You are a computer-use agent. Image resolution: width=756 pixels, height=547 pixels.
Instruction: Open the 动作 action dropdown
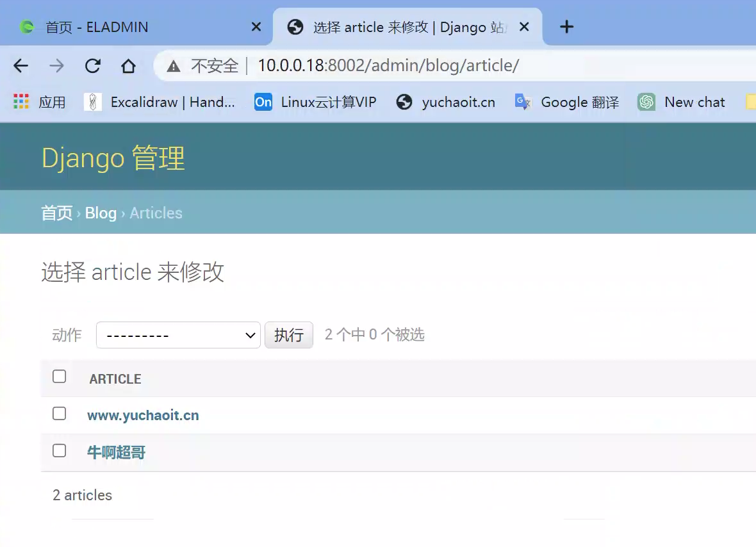178,335
